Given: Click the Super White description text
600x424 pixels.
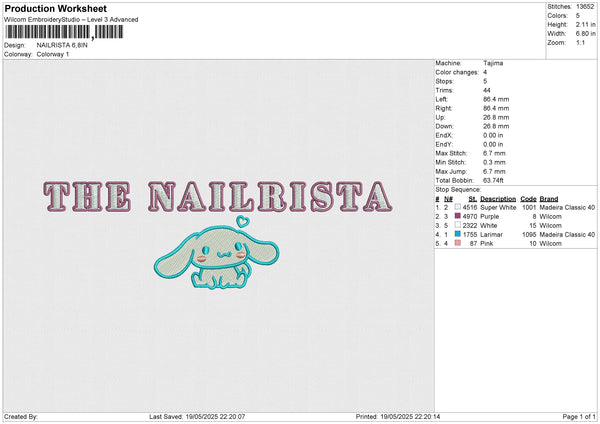Looking at the screenshot, I should point(498,207).
